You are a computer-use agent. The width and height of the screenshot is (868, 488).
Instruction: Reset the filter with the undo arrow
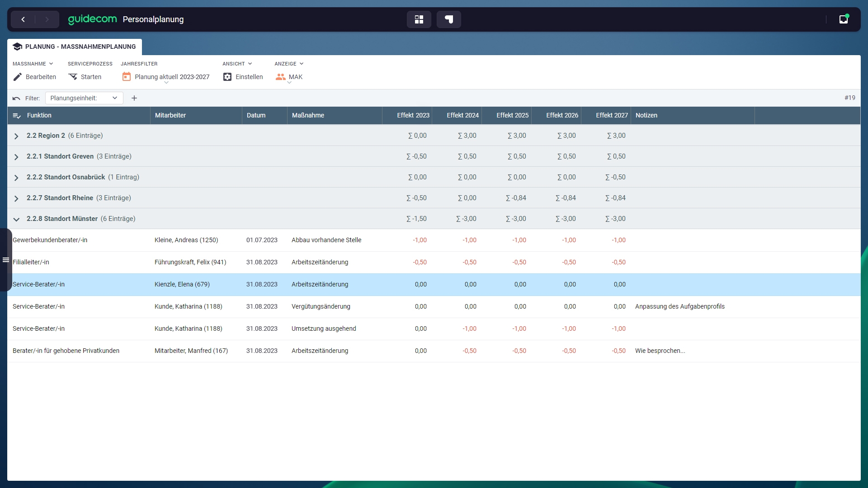pos(16,98)
